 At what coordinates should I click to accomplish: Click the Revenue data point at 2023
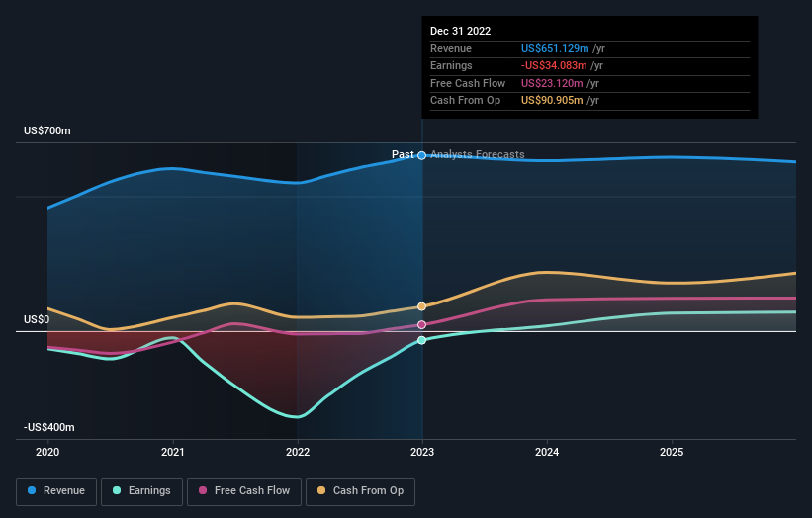click(x=422, y=156)
